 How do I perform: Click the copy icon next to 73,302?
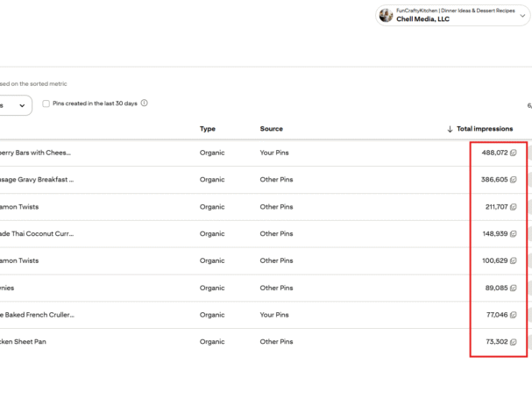[x=514, y=342]
